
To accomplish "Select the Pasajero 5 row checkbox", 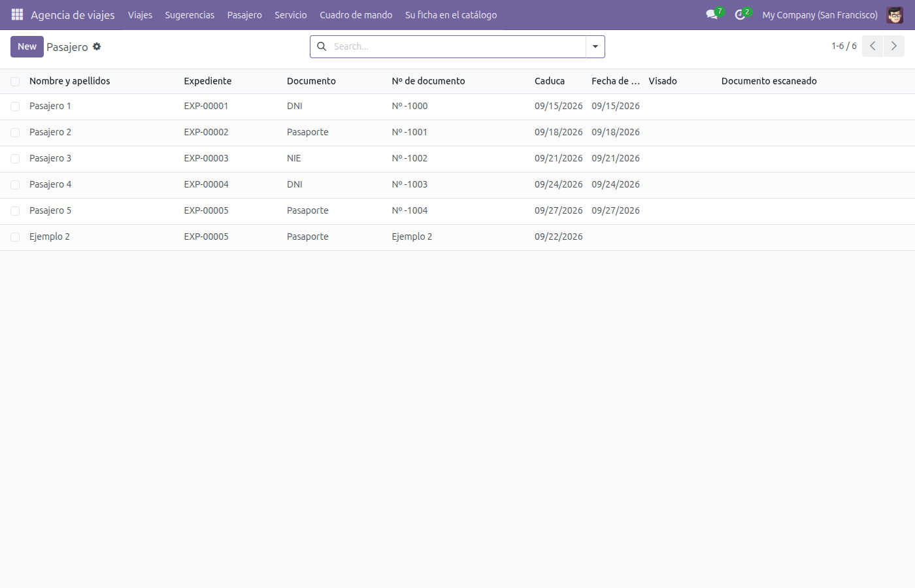I will pos(15,211).
